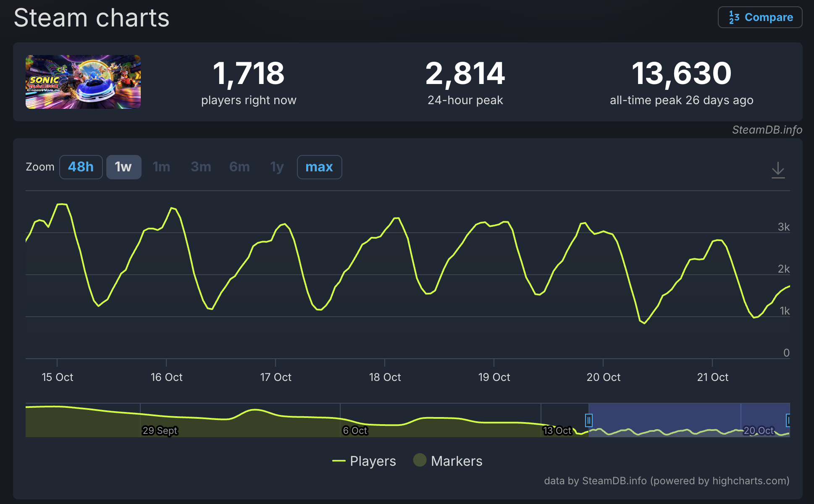
Task: Click the Compare button
Action: [760, 17]
